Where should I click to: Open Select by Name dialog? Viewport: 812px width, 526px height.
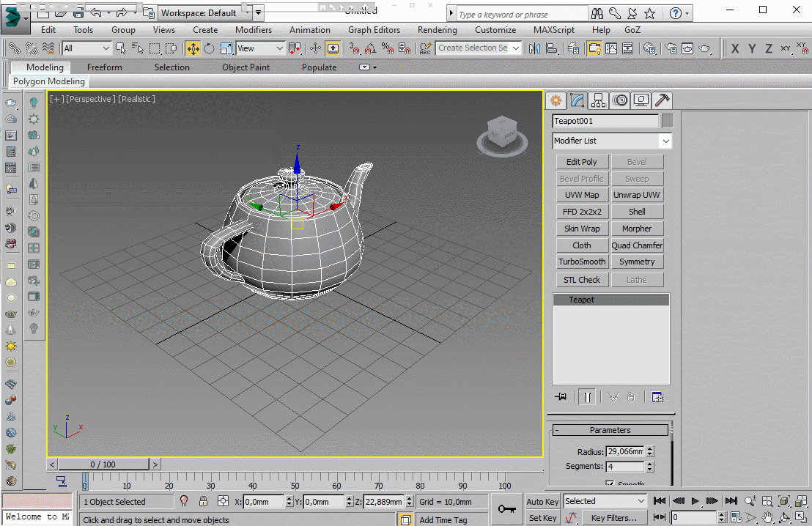click(x=137, y=48)
